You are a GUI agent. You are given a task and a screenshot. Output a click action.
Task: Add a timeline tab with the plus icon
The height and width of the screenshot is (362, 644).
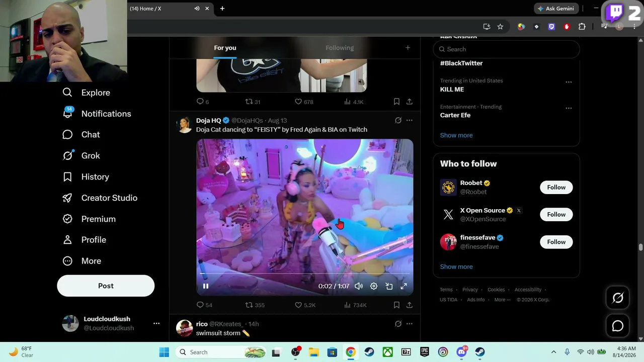tap(408, 48)
